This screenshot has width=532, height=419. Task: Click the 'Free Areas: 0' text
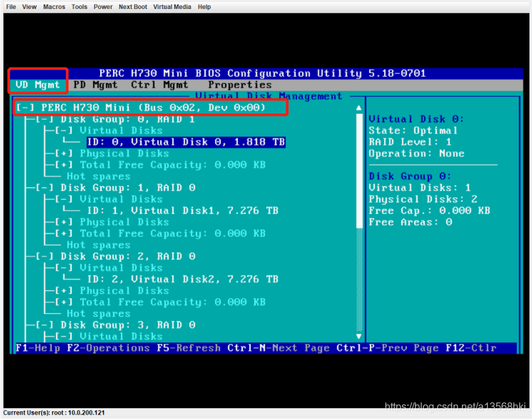click(410, 222)
